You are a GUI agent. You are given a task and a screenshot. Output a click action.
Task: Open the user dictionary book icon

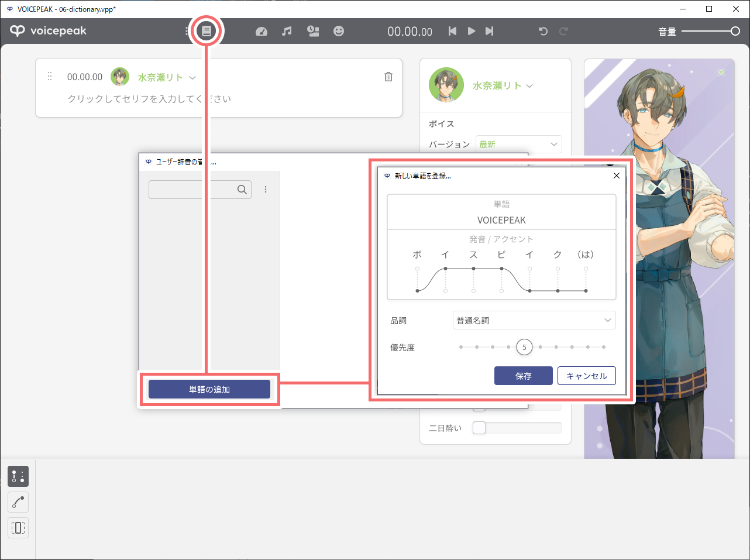point(207,31)
